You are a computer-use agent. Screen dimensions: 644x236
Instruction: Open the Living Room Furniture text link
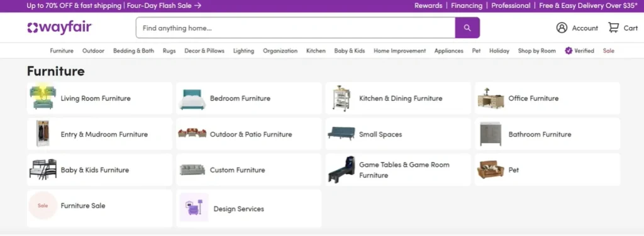(96, 99)
